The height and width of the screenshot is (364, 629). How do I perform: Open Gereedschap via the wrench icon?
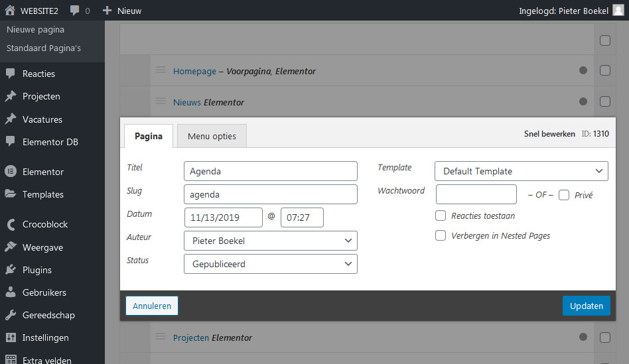[x=11, y=315]
